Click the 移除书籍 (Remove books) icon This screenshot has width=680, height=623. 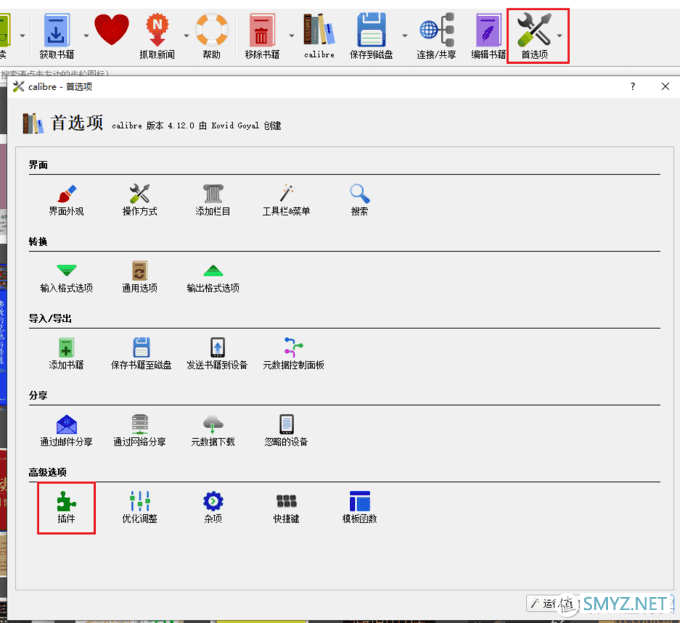tap(262, 36)
